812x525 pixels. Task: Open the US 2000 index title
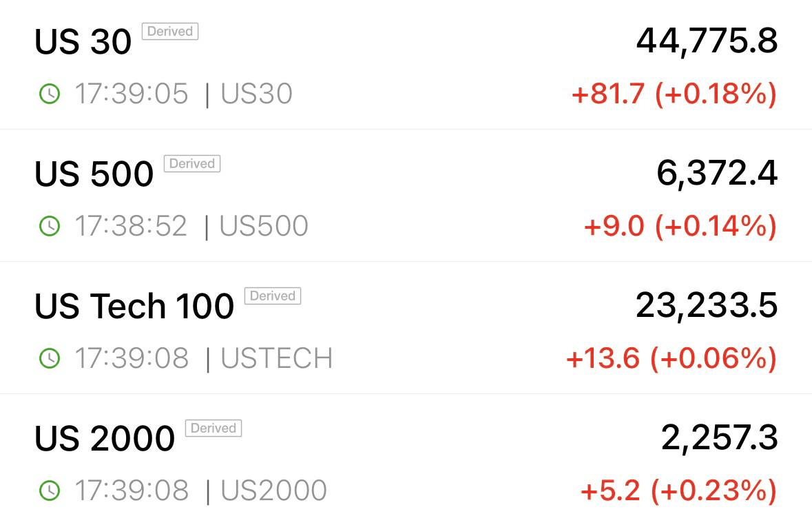pyautogui.click(x=105, y=438)
